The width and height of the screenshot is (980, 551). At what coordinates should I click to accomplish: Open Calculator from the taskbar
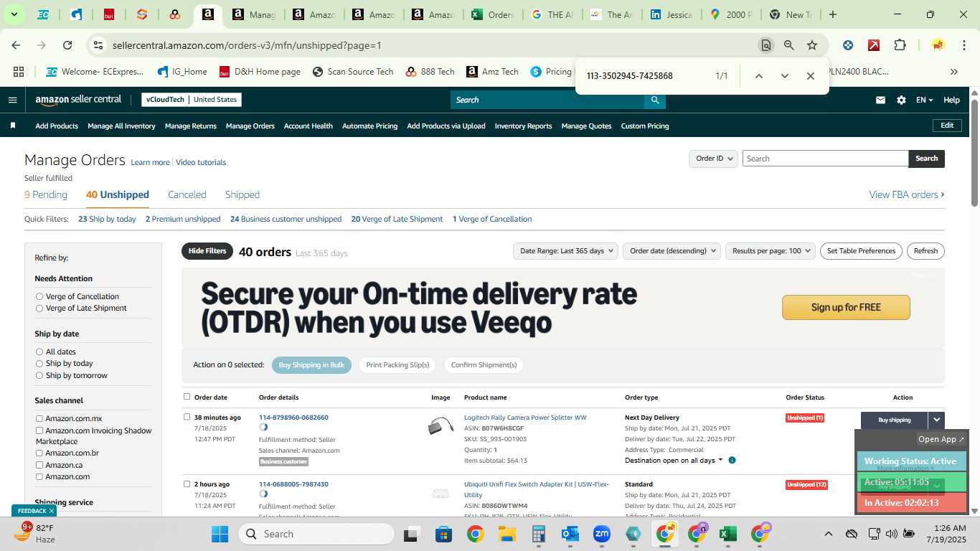[539, 534]
